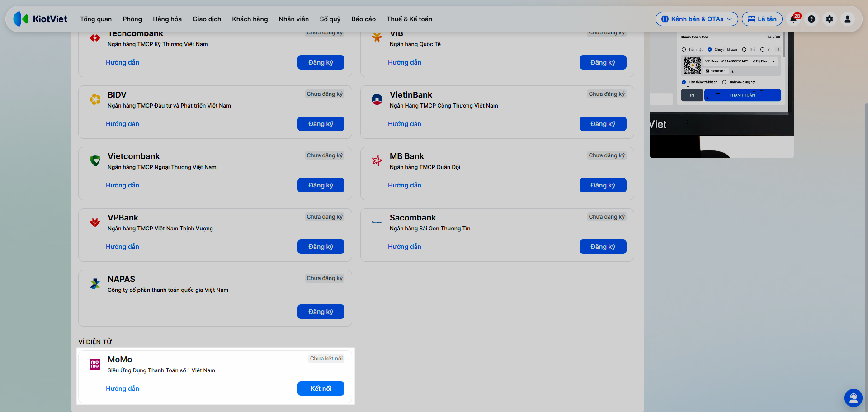The image size is (868, 412).
Task: Connect MoMo with Kết nối button
Action: coord(321,389)
